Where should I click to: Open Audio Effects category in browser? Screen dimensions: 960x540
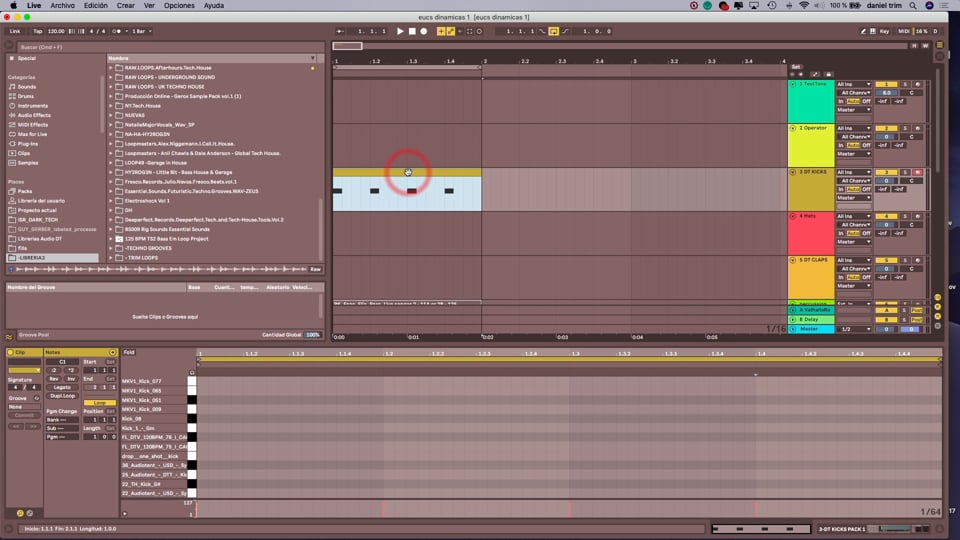tap(34, 115)
